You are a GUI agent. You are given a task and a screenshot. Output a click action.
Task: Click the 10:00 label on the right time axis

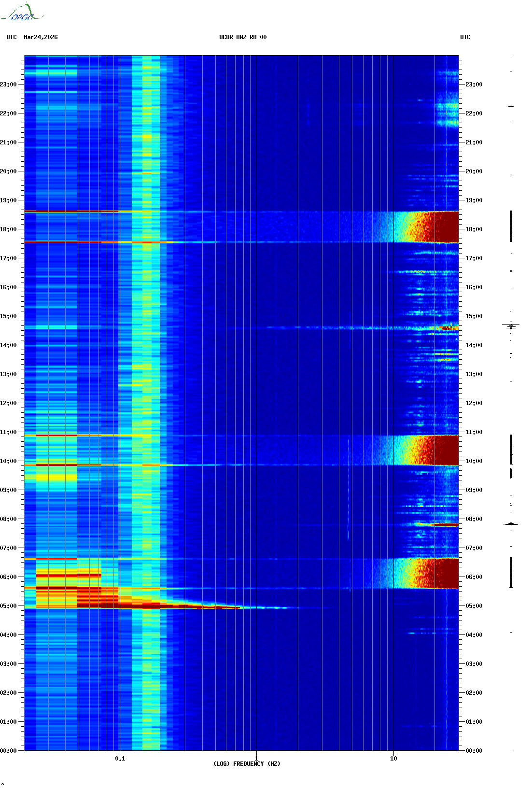(474, 461)
